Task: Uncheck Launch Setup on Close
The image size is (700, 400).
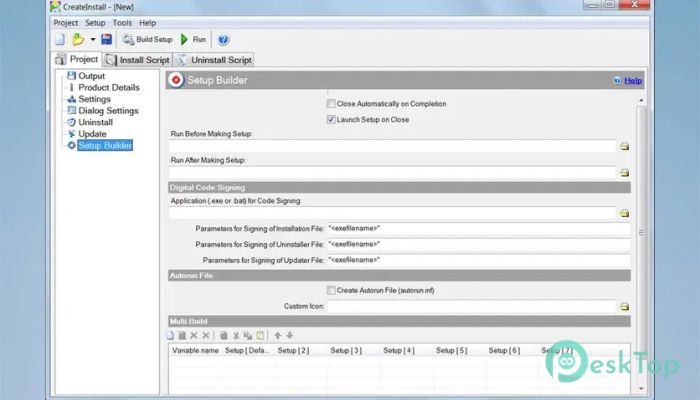Action: [x=331, y=120]
